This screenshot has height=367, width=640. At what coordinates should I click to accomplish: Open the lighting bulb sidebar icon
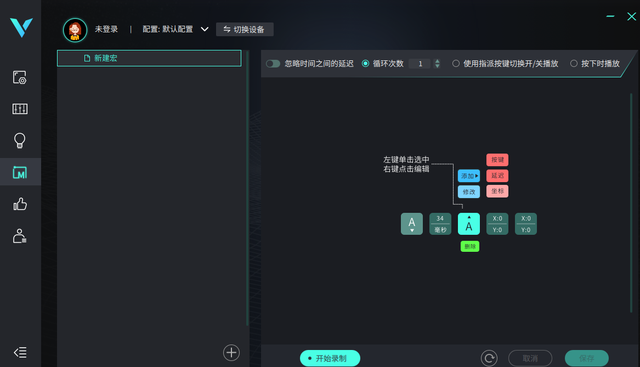click(20, 140)
